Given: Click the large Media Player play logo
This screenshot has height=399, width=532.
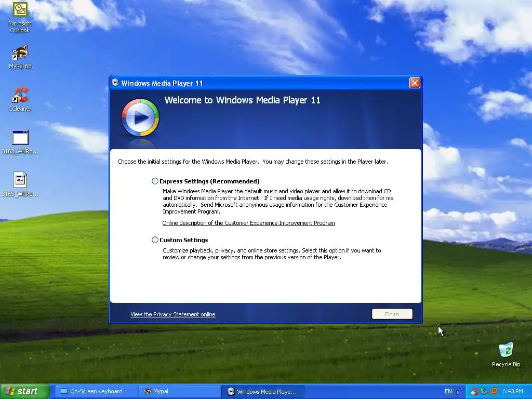Looking at the screenshot, I should pyautogui.click(x=140, y=117).
